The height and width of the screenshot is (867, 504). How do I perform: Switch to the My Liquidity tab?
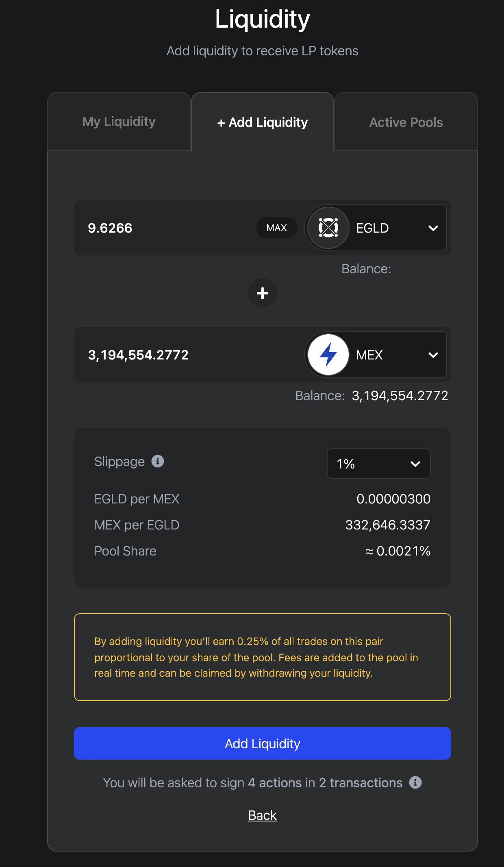click(x=119, y=122)
